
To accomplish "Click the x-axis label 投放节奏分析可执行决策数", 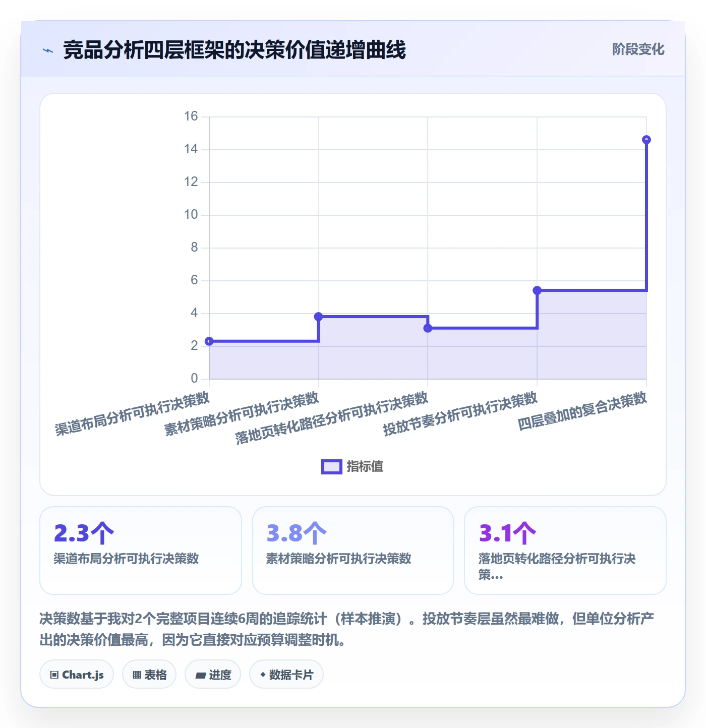I will click(460, 413).
